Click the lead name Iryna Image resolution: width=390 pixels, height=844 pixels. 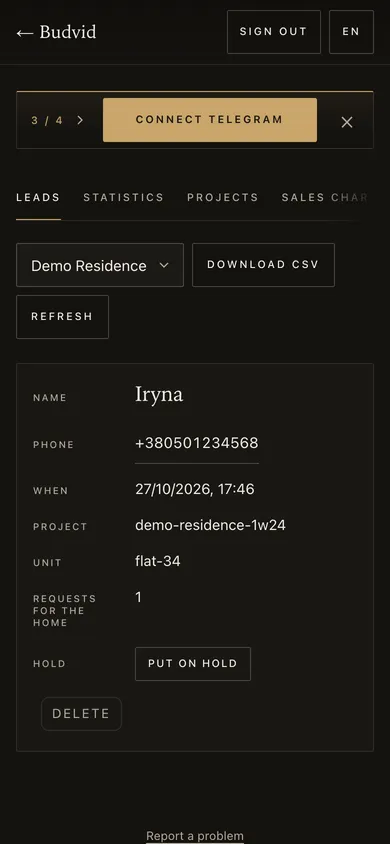[159, 395]
